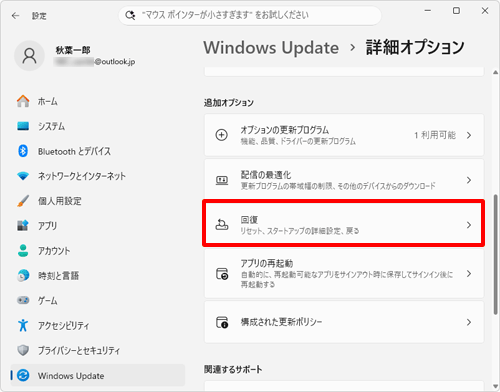Open 構成された更新ポリシー title
Viewport: 500px width, 392px height.
point(281,322)
